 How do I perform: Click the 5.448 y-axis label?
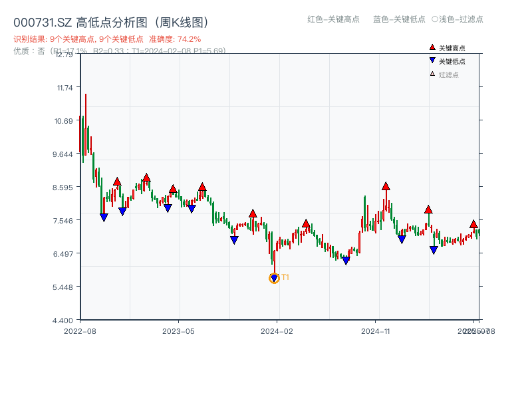tap(63, 287)
